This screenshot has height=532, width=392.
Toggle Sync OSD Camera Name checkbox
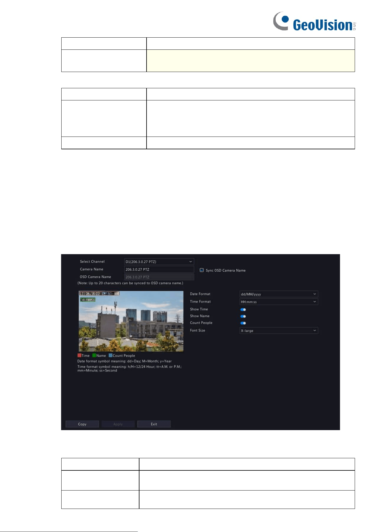202,270
